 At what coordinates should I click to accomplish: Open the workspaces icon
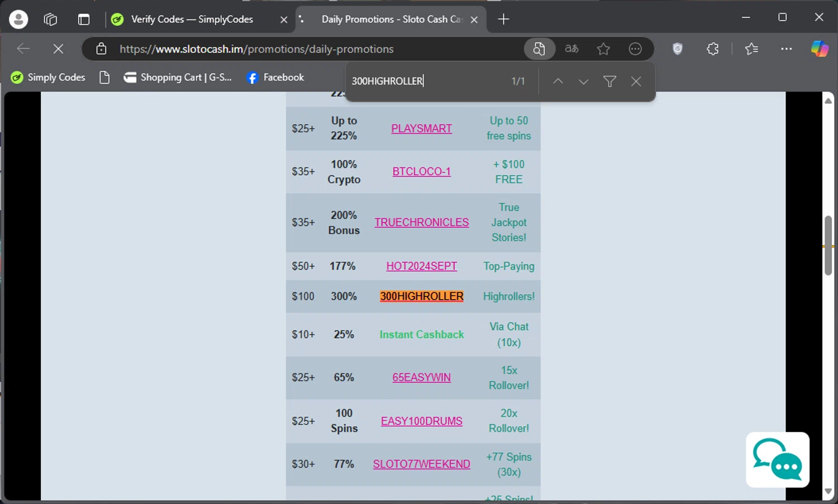point(50,20)
